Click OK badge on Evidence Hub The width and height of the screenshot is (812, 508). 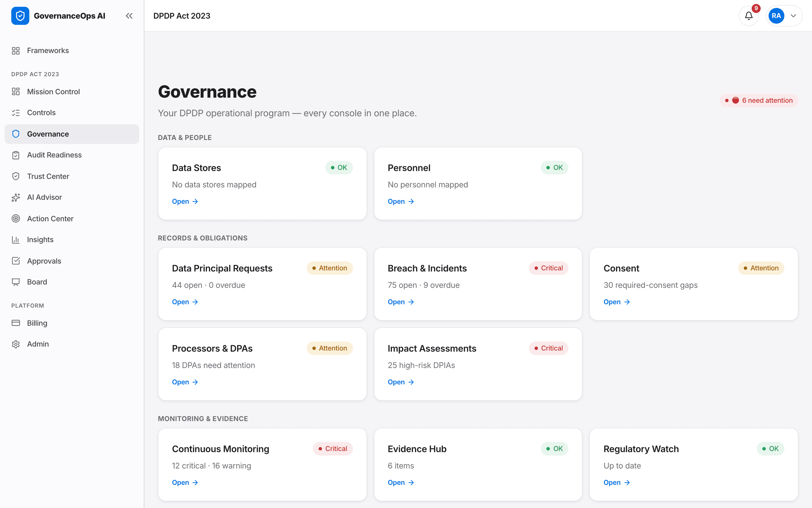pyautogui.click(x=554, y=449)
